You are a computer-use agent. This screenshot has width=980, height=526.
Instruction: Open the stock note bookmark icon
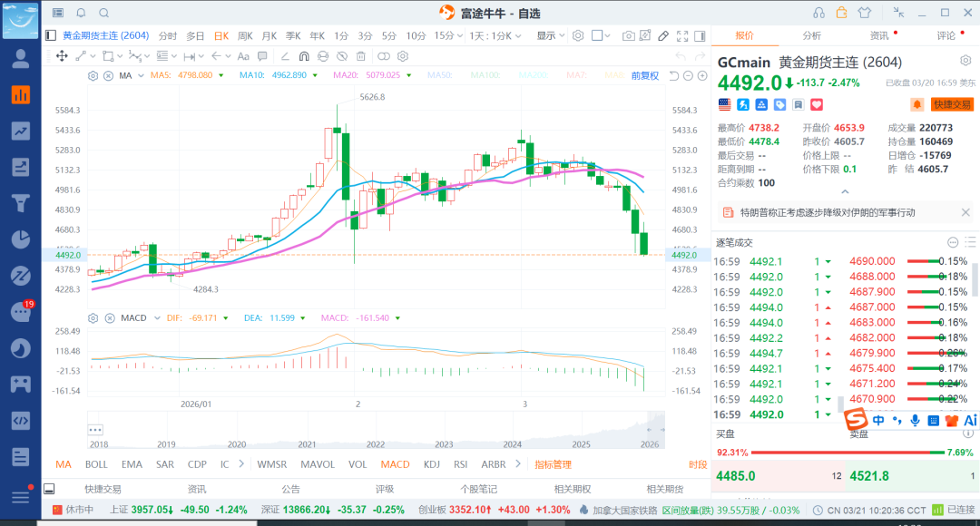pyautogui.click(x=799, y=104)
